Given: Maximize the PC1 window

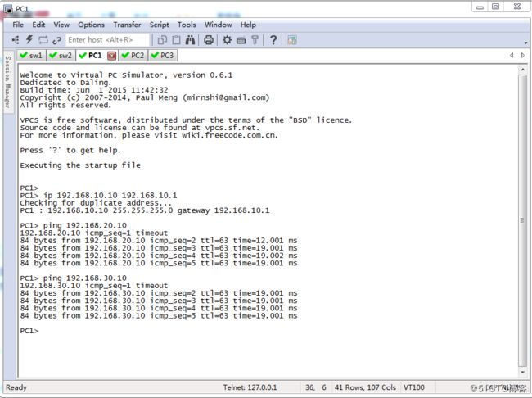Looking at the screenshot, I should 496,7.
